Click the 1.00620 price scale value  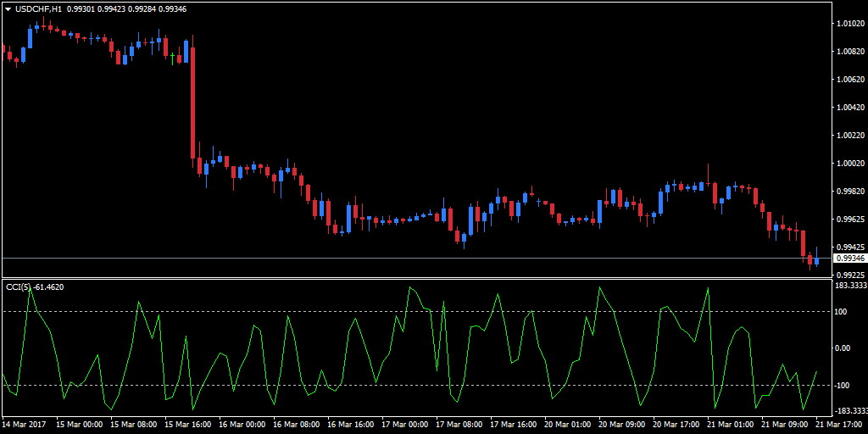[x=849, y=80]
